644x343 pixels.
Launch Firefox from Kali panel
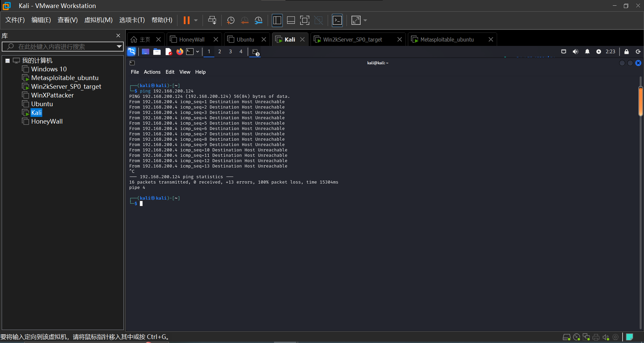click(180, 52)
